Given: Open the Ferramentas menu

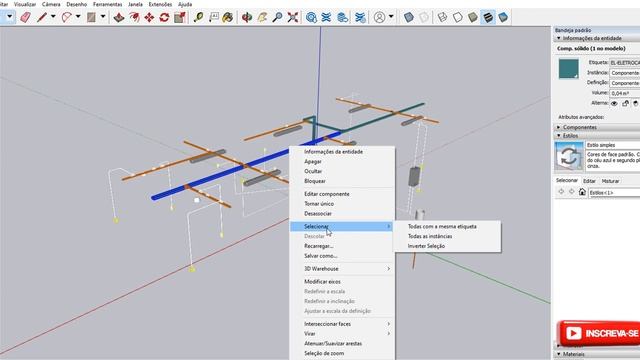Looking at the screenshot, I should coord(107,4).
